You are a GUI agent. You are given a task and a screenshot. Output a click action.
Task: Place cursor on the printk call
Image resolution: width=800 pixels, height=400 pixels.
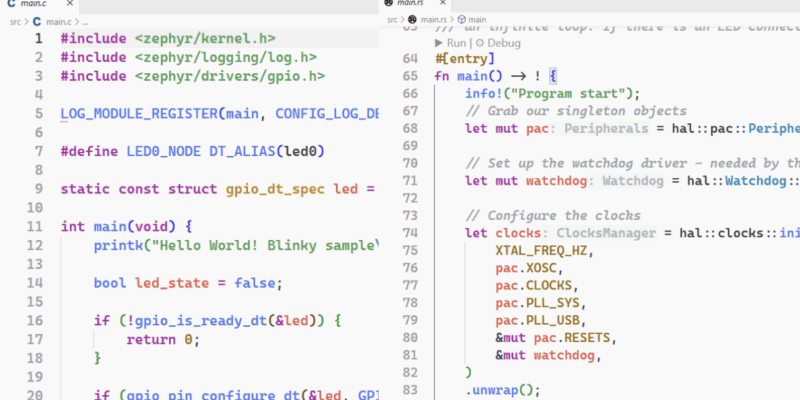(115, 245)
